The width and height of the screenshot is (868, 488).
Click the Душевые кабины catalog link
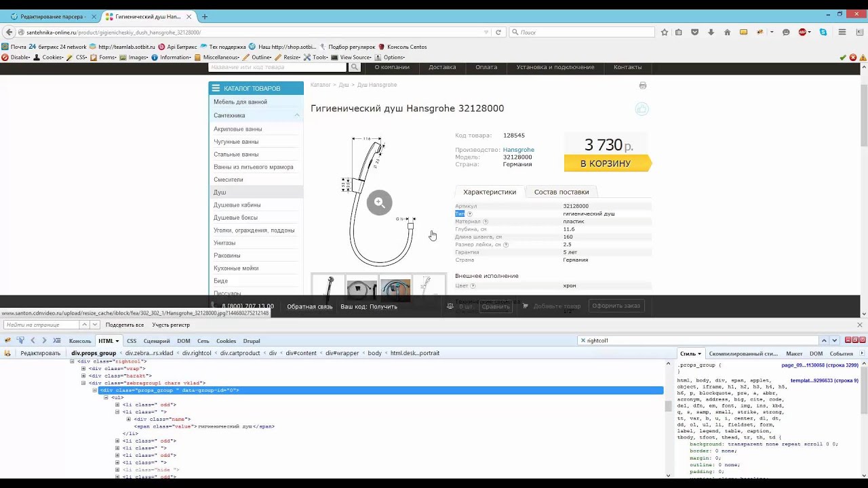pos(237,205)
